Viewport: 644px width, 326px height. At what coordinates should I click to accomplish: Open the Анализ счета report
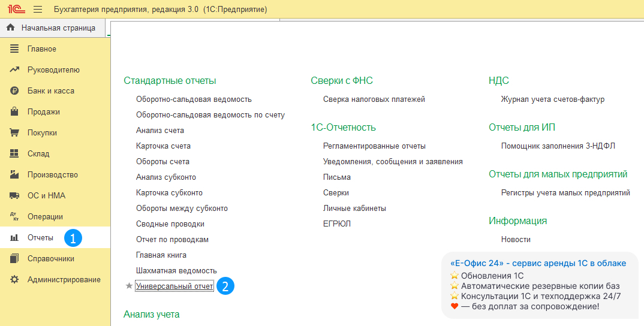click(160, 131)
